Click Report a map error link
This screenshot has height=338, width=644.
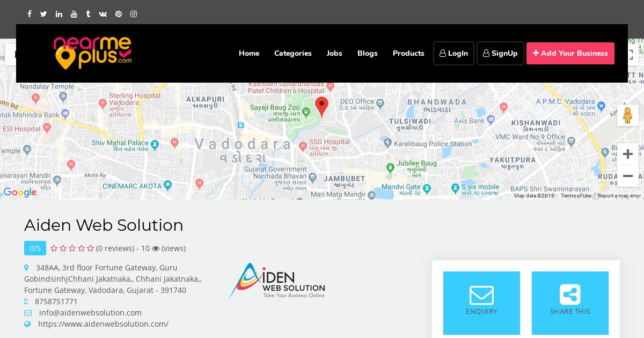pyautogui.click(x=619, y=196)
